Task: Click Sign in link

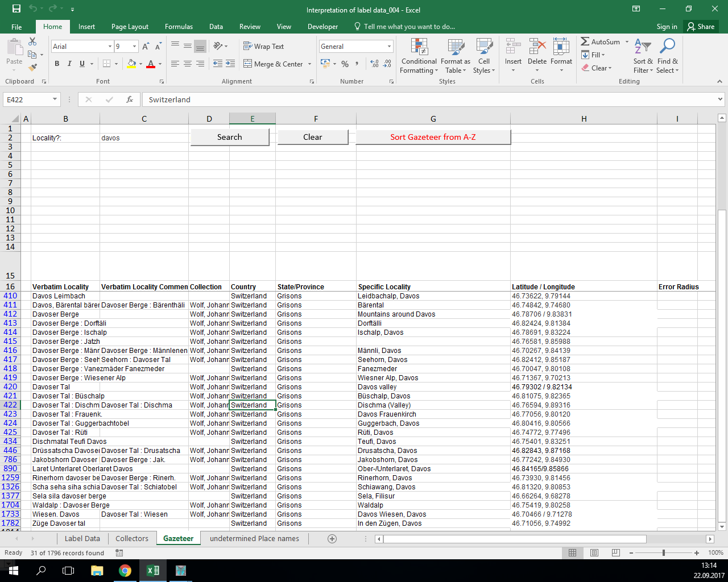Action: click(667, 27)
